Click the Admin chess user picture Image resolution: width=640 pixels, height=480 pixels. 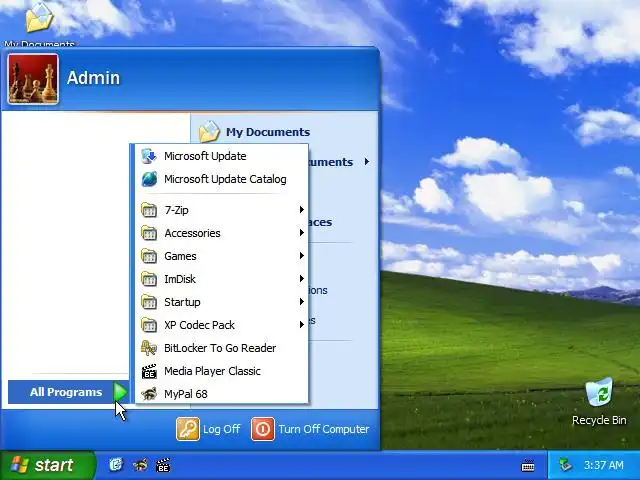click(x=33, y=79)
